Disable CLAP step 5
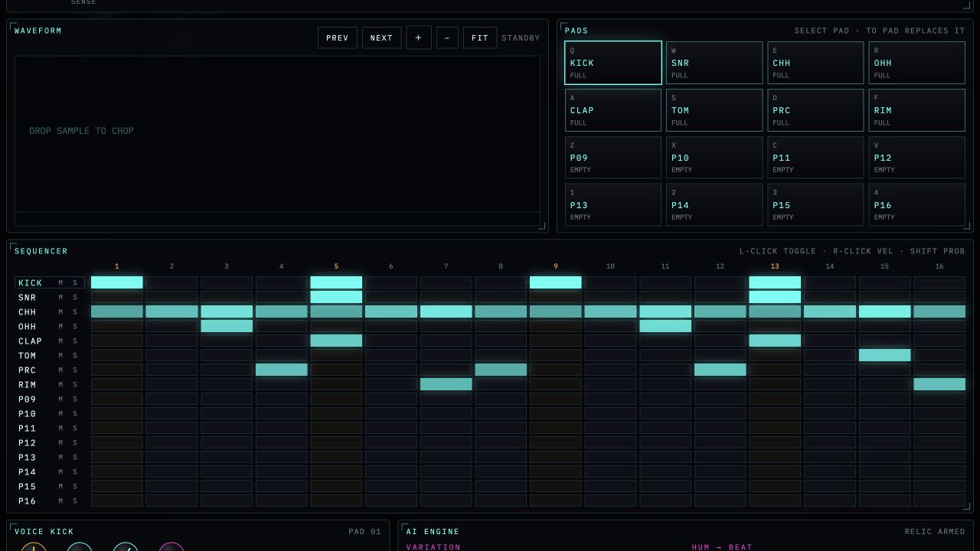Viewport: 980px width, 551px height. coord(336,341)
